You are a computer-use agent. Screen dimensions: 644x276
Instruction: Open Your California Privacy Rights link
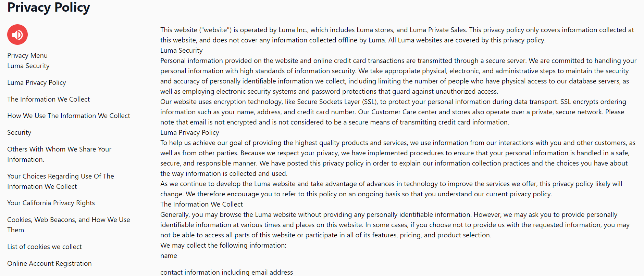[51, 203]
